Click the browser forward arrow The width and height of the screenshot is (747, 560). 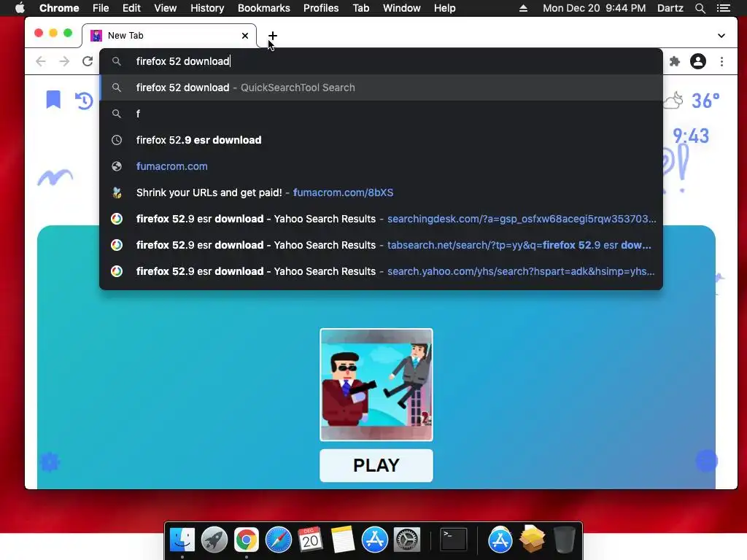64,61
